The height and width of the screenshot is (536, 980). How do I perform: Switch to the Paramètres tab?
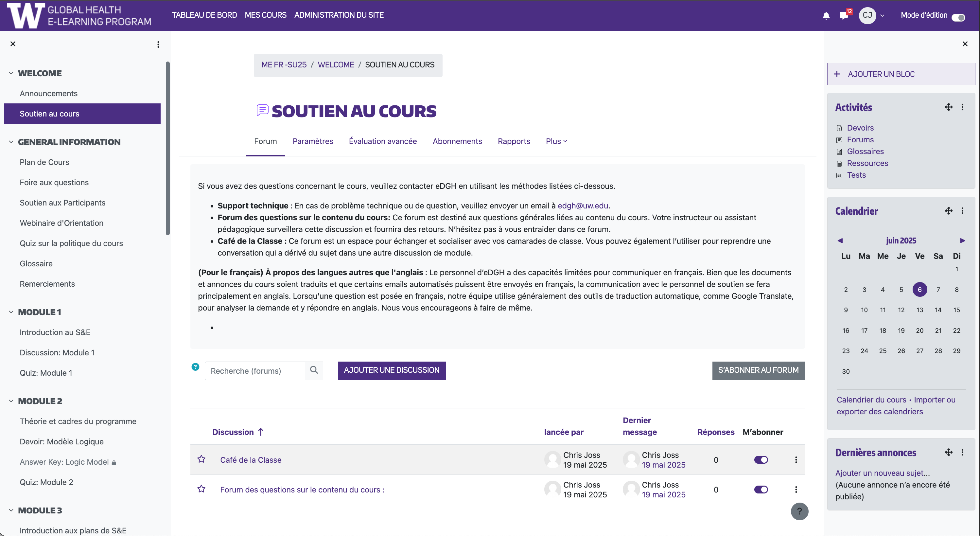tap(313, 141)
